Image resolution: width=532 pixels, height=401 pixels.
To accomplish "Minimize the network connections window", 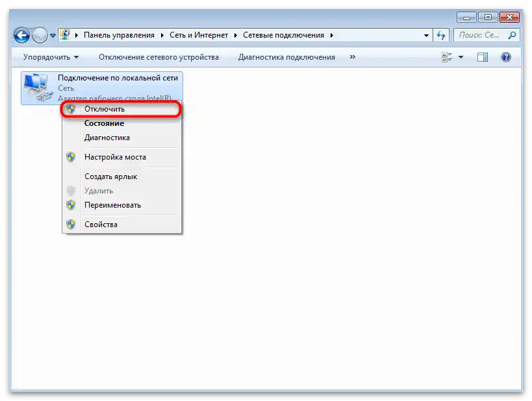I will 467,18.
